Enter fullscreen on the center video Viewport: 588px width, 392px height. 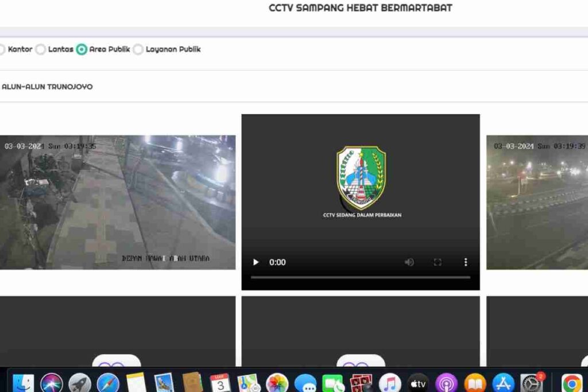click(x=438, y=262)
